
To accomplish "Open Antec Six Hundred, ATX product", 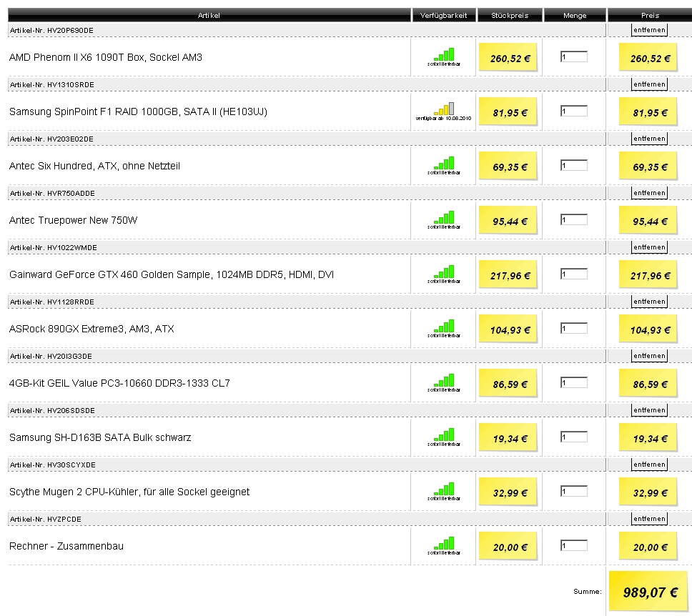I will coord(94,166).
